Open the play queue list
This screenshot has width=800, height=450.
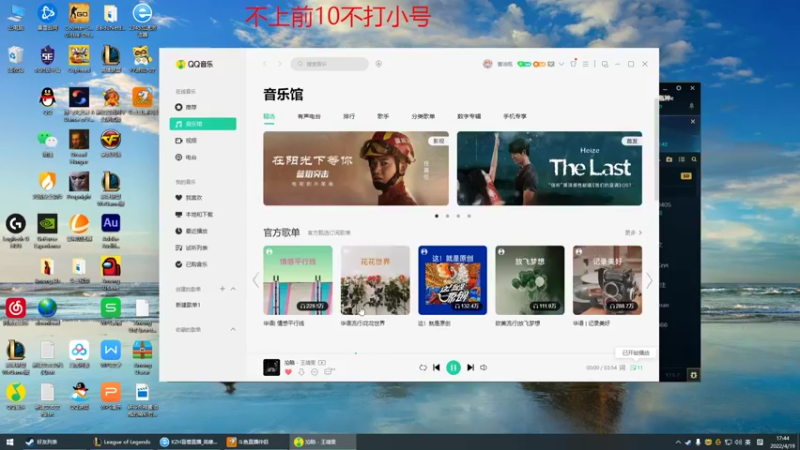pyautogui.click(x=636, y=368)
